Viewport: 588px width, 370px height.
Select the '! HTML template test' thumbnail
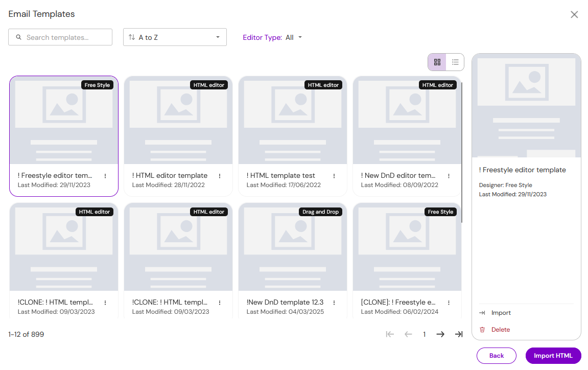pyautogui.click(x=293, y=121)
